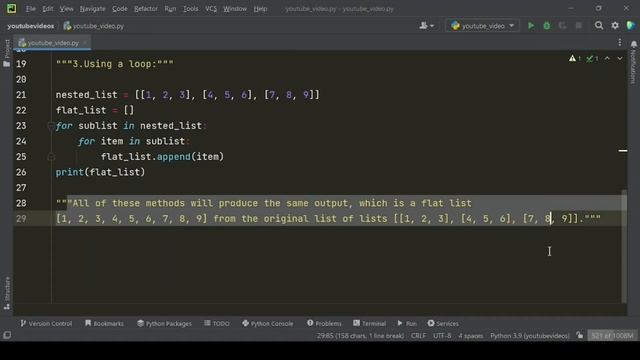This screenshot has height=360, width=640.
Task: Toggle fold marker at line 25
Action: click(51, 157)
